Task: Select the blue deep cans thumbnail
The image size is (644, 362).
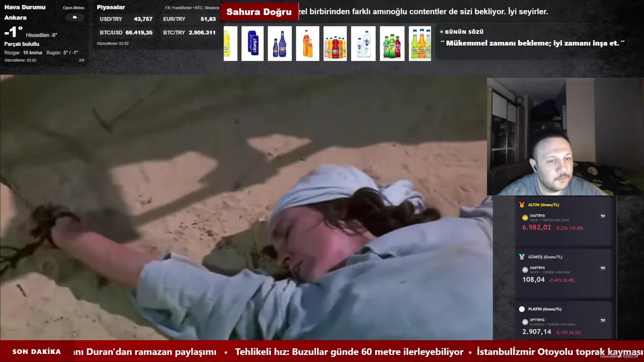Action: click(x=253, y=43)
